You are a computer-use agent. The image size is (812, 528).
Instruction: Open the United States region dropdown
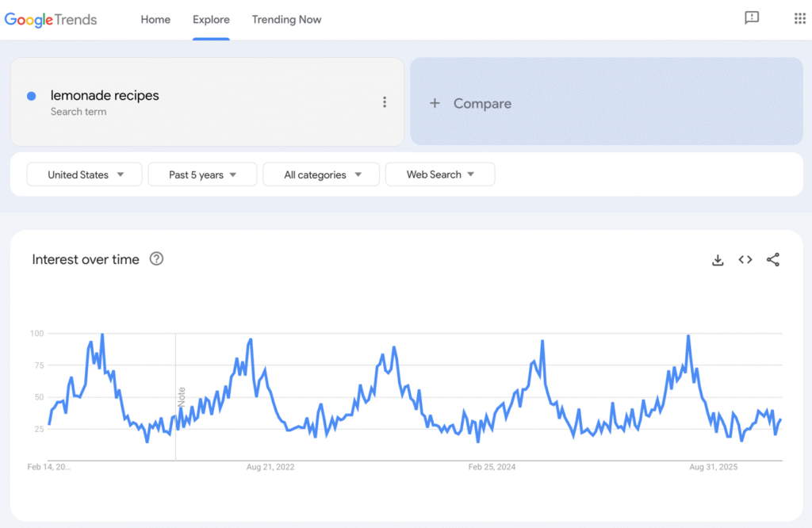point(84,174)
